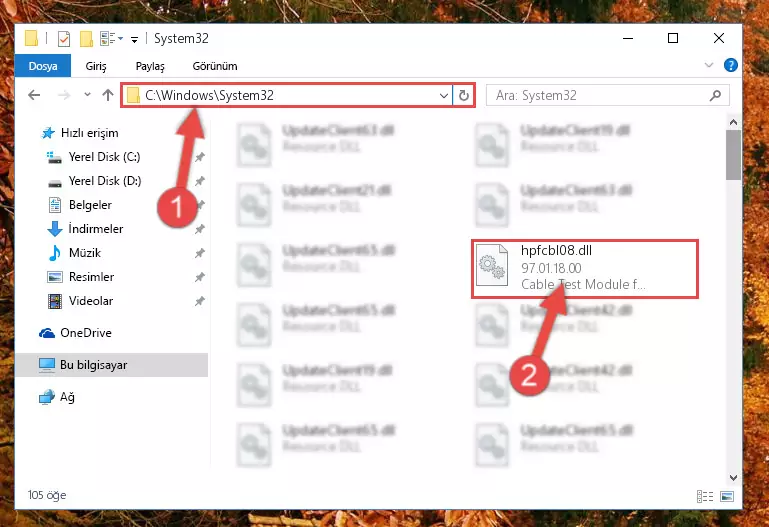Image resolution: width=769 pixels, height=527 pixels.
Task: Click the Müzik note icon
Action: point(54,253)
